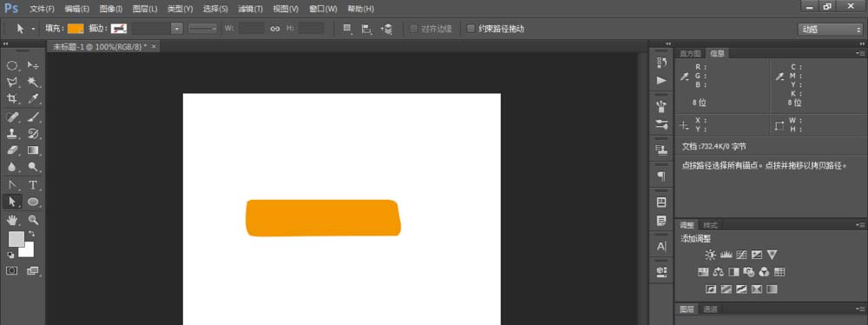
Task: Select the Brush tool
Action: click(33, 116)
